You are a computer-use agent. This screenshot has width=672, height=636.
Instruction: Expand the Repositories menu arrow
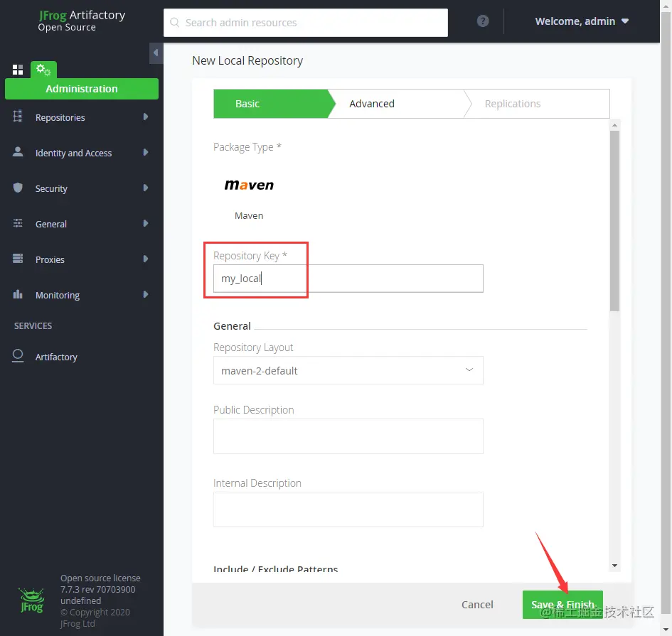pos(146,117)
